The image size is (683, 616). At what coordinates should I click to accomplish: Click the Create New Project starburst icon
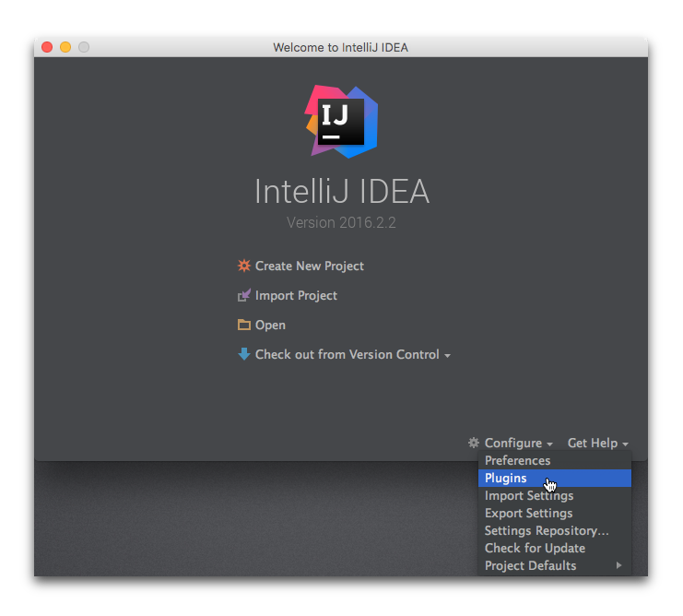pyautogui.click(x=244, y=266)
